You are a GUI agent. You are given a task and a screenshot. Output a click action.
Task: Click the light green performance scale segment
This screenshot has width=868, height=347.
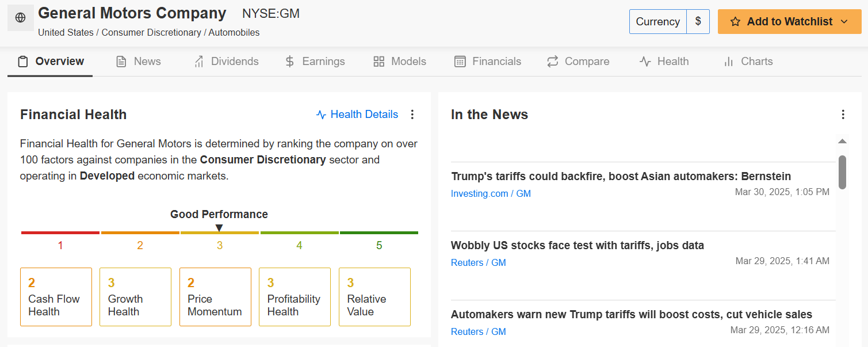point(299,232)
